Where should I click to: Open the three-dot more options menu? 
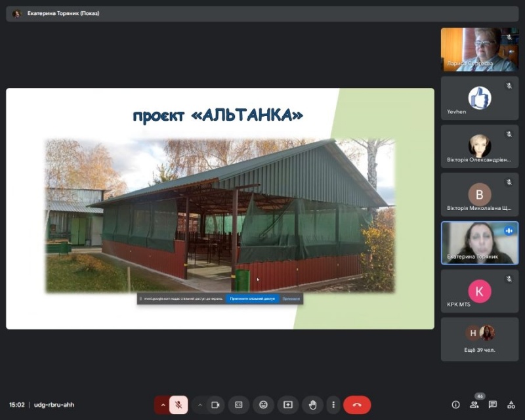point(334,405)
